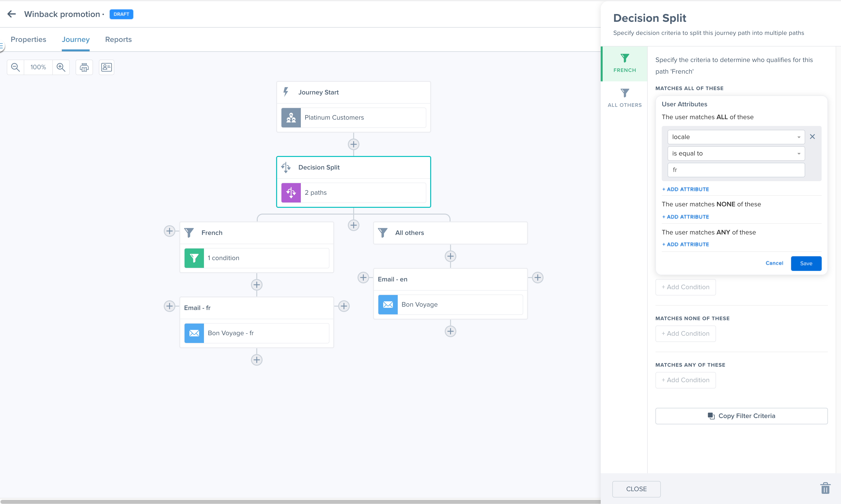The image size is (841, 504).
Task: Zoom in the journey canvas
Action: tap(61, 67)
